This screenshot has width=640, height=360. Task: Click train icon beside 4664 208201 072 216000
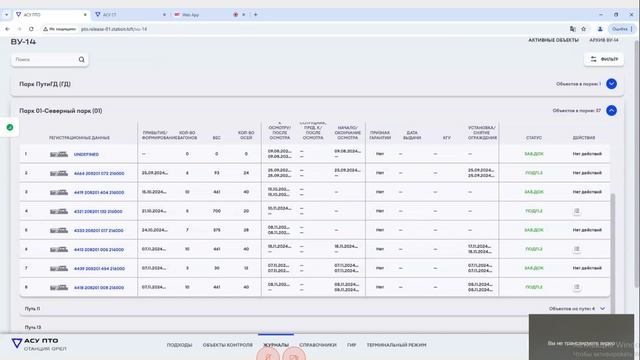59,173
